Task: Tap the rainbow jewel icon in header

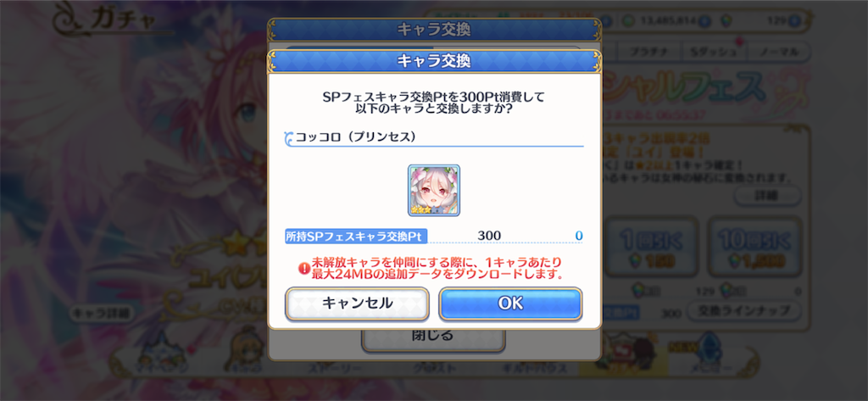Action: [728, 21]
